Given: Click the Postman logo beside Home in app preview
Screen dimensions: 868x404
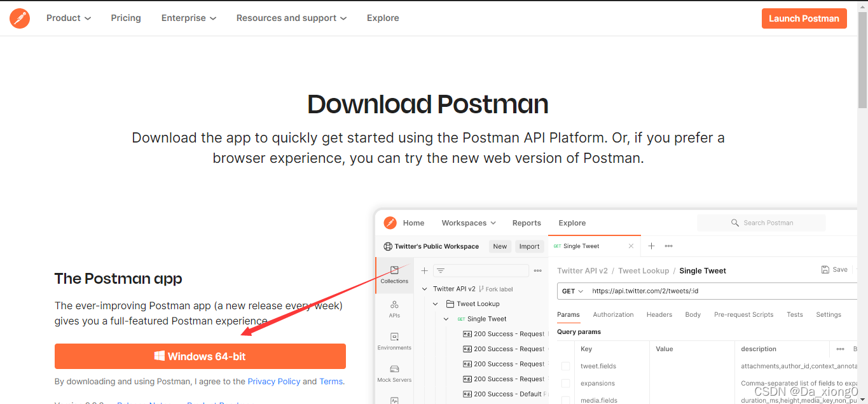Looking at the screenshot, I should coord(390,223).
